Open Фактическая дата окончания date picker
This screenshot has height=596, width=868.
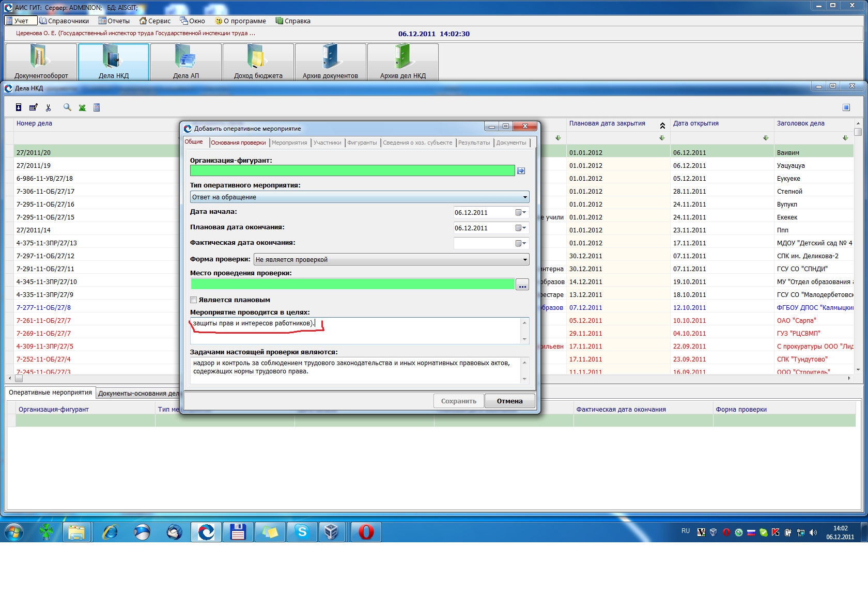(521, 243)
